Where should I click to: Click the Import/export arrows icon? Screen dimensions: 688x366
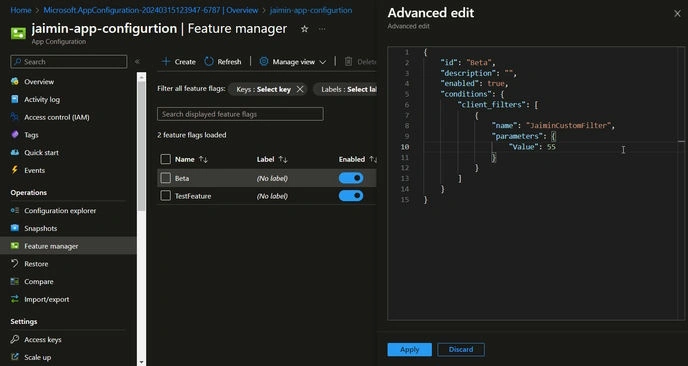point(15,299)
